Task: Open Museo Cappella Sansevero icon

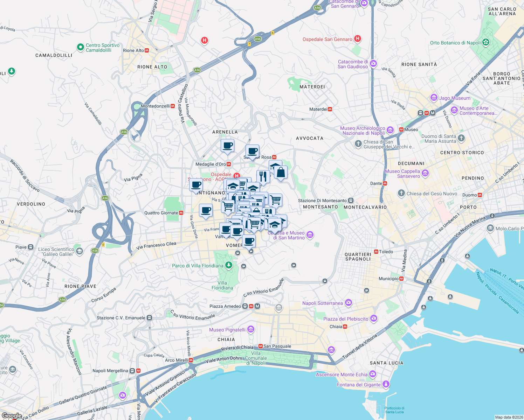Action: pyautogui.click(x=425, y=173)
